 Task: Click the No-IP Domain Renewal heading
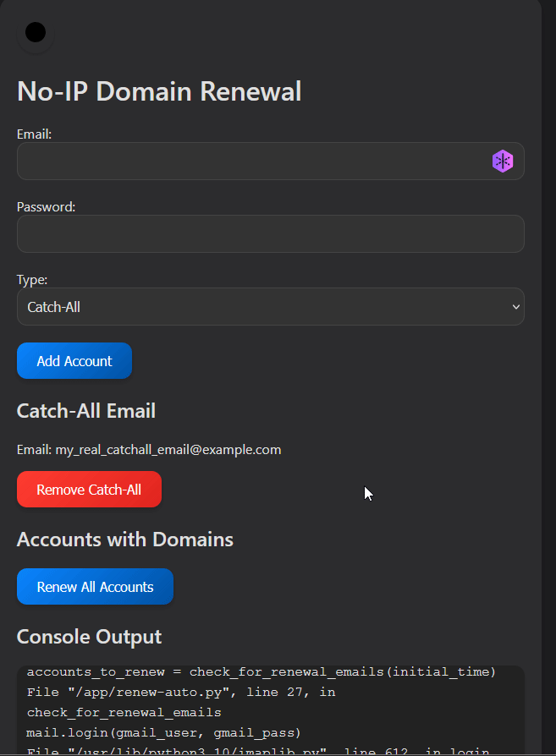[x=159, y=91]
